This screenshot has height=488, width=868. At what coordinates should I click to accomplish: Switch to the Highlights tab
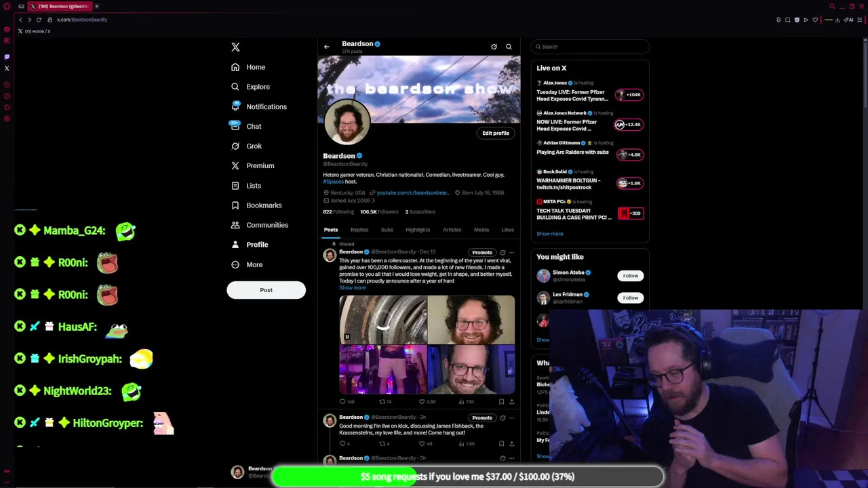pos(418,230)
